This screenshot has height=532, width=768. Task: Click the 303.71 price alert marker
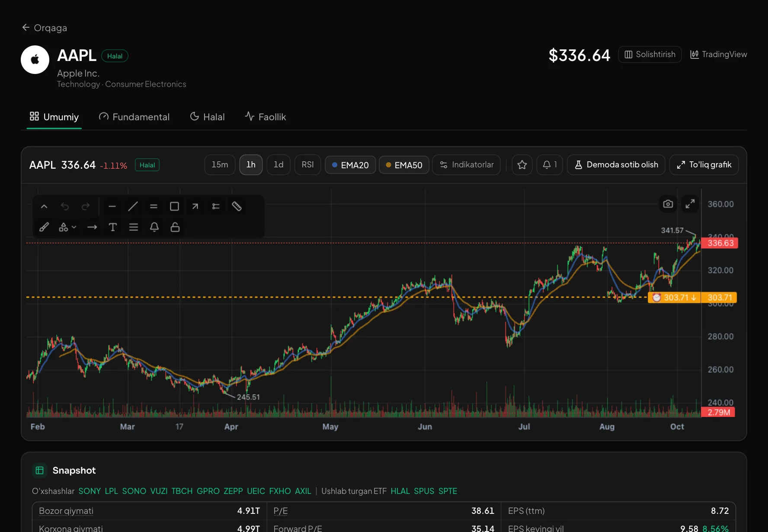674,298
